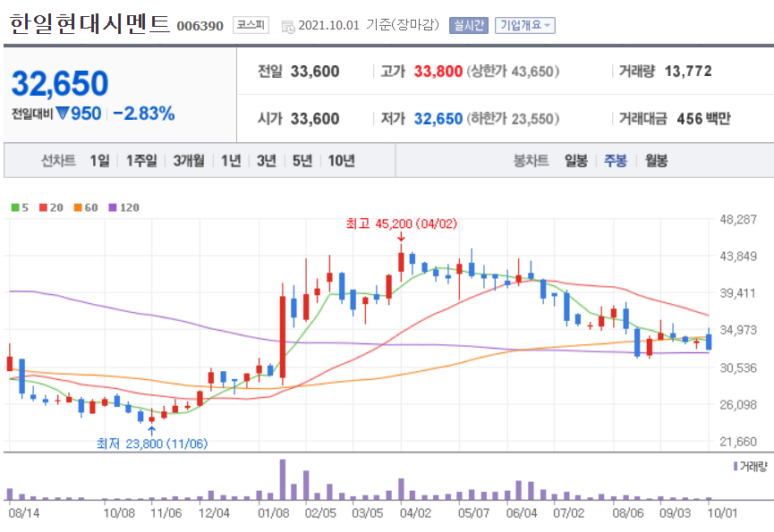The height and width of the screenshot is (532, 774).
Task: Click the orange 60-day moving average legend swatch
Action: coord(77,207)
